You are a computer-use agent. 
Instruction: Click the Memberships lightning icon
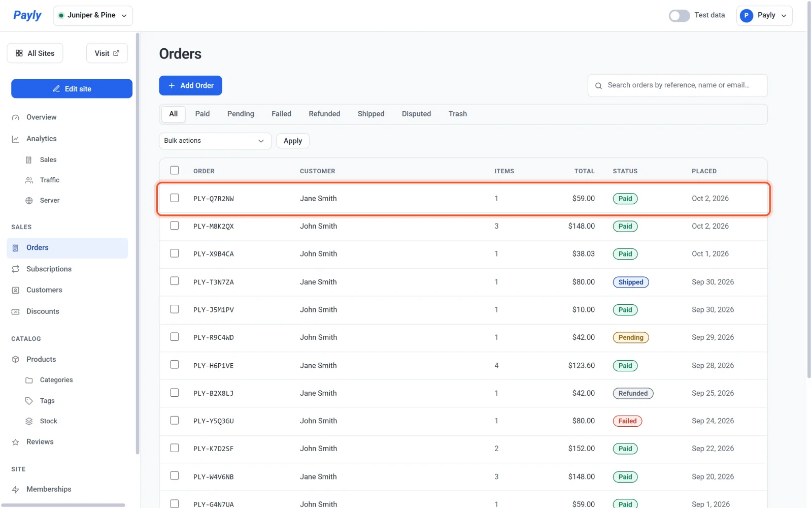[x=16, y=489]
